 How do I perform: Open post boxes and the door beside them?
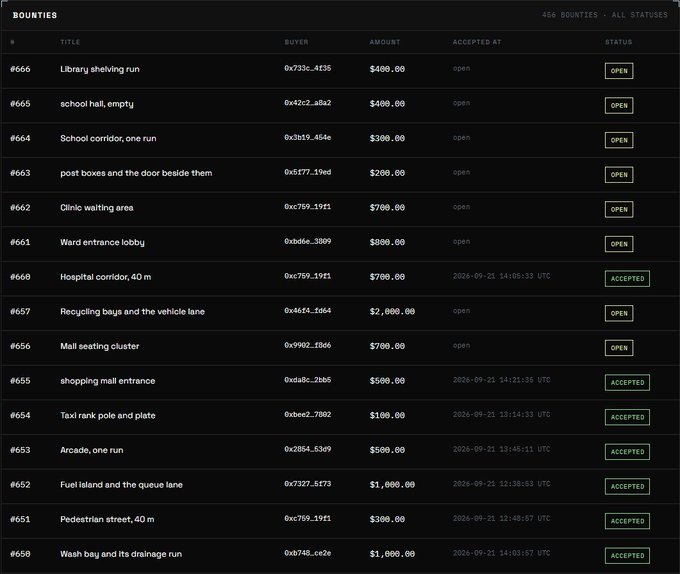(x=136, y=173)
